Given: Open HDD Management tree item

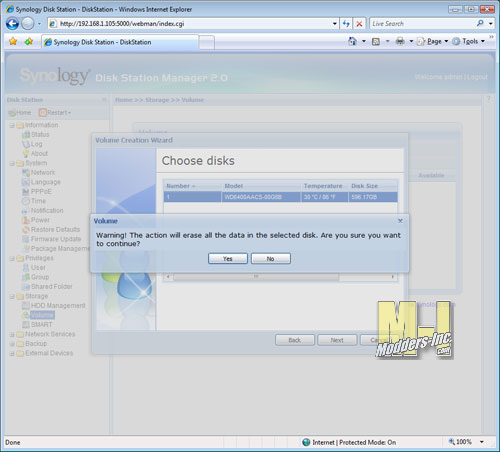Looking at the screenshot, I should [x=54, y=306].
